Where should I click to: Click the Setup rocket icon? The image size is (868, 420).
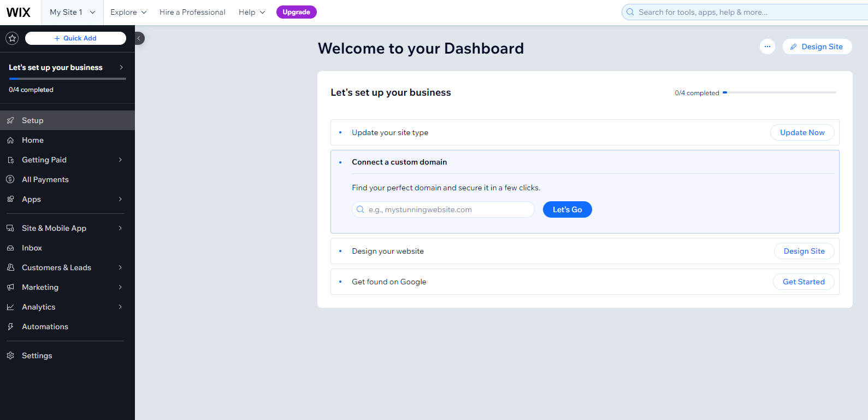point(10,120)
